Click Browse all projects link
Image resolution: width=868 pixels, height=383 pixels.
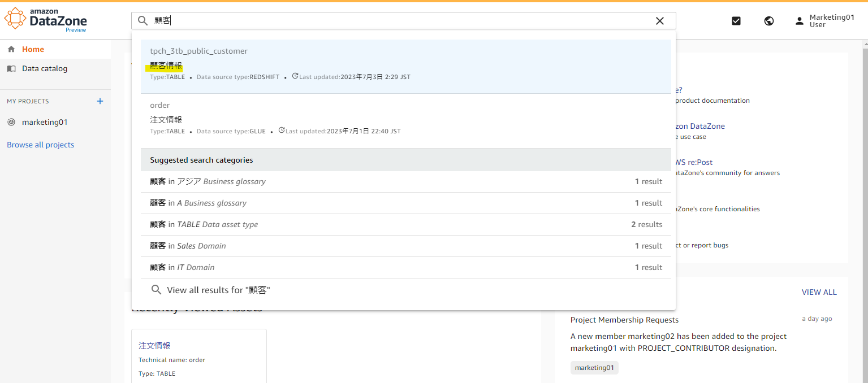[x=40, y=145]
